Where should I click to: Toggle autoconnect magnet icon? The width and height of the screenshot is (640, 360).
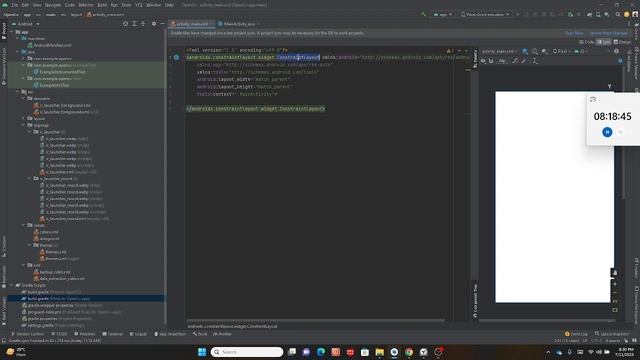coord(491,61)
